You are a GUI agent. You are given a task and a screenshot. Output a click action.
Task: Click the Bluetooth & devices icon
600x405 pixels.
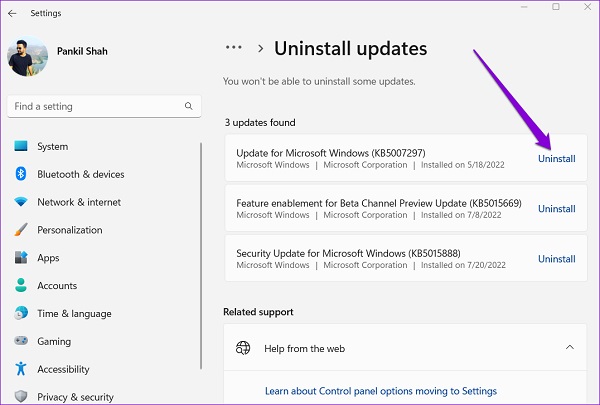(21, 174)
